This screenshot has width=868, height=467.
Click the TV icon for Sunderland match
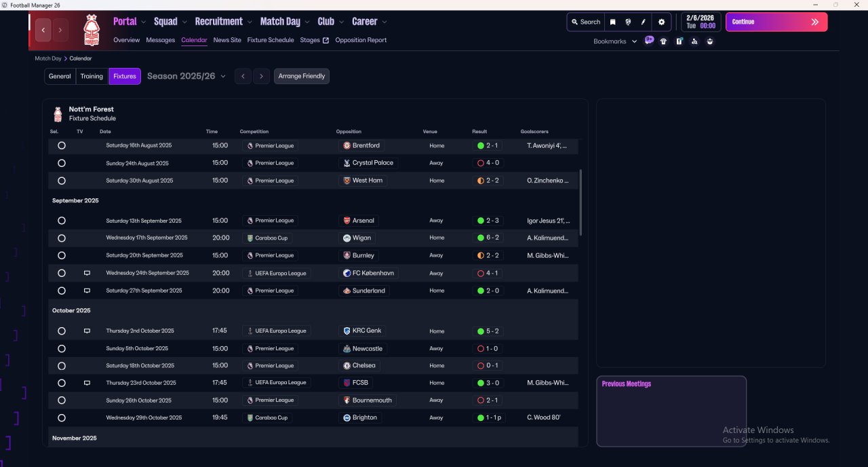click(87, 291)
